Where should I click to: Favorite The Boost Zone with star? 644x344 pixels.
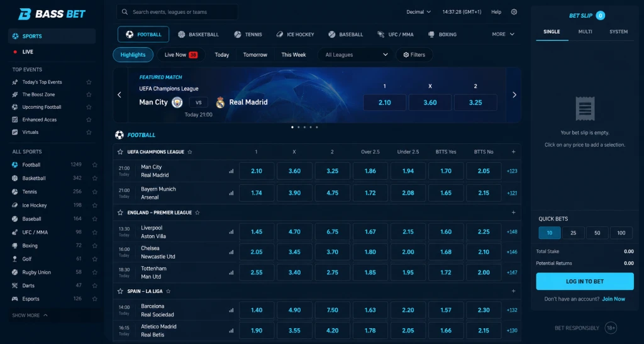[89, 94]
